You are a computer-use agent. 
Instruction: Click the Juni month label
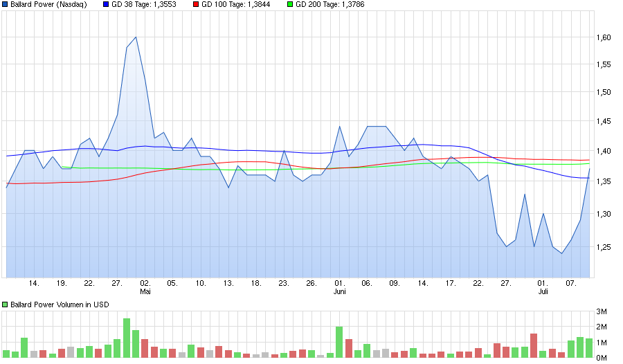[340, 291]
